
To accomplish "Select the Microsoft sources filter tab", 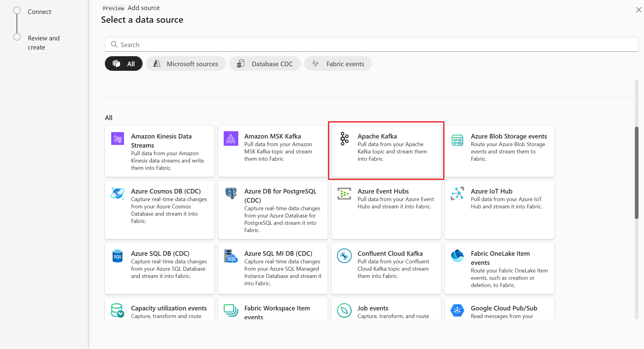I will (x=186, y=63).
